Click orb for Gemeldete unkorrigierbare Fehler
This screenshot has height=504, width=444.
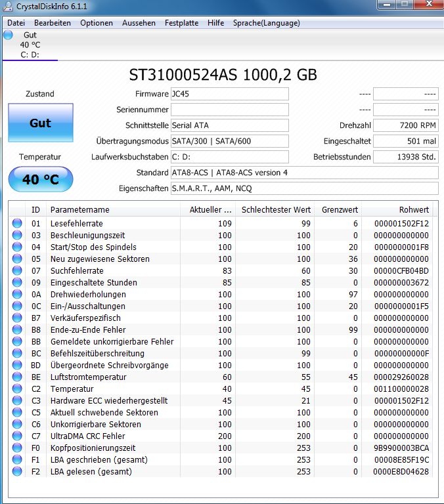point(17,341)
